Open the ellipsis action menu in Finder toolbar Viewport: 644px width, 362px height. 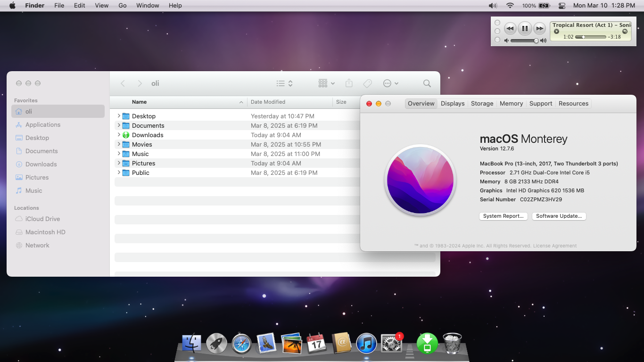[x=391, y=83]
